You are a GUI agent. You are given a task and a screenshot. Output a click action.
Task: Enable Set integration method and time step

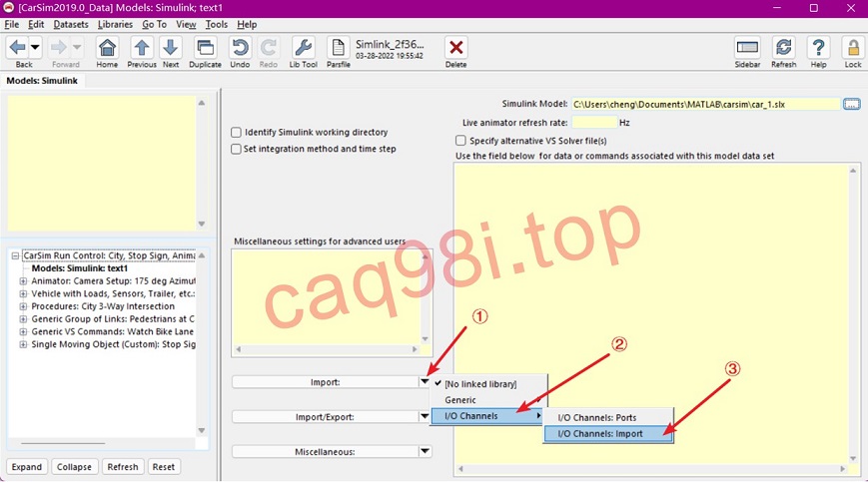click(236, 149)
